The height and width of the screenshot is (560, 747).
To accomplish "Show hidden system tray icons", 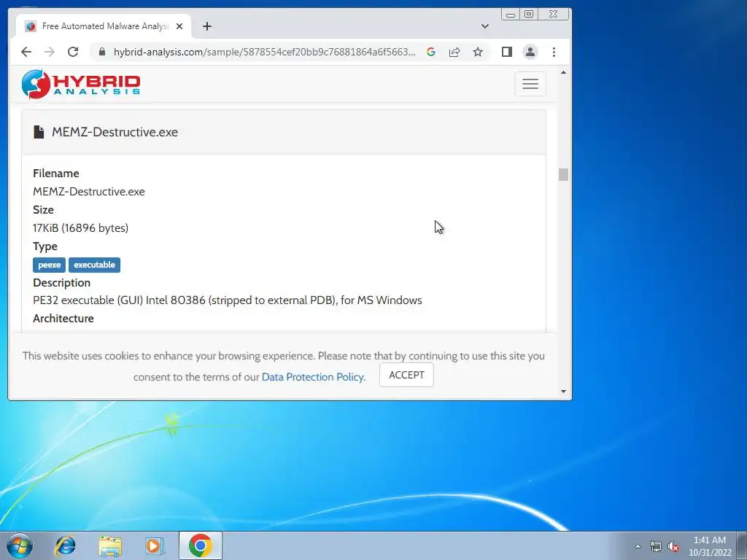I will click(638, 546).
